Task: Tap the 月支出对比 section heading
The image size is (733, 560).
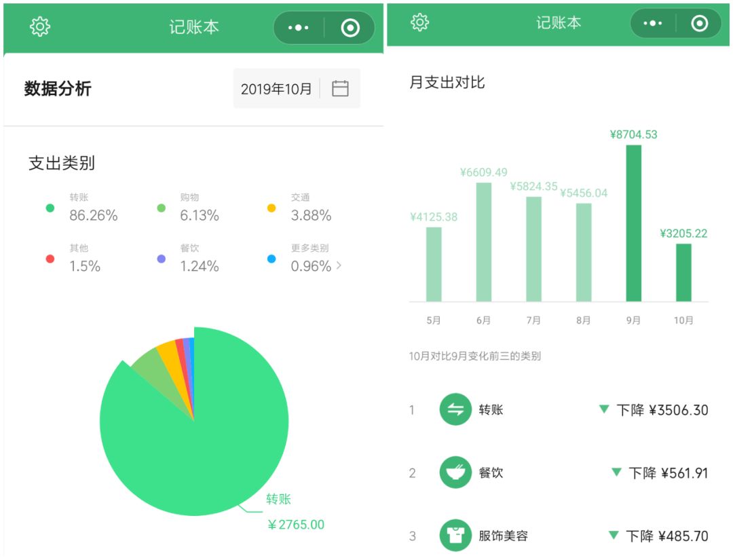Action: tap(447, 82)
